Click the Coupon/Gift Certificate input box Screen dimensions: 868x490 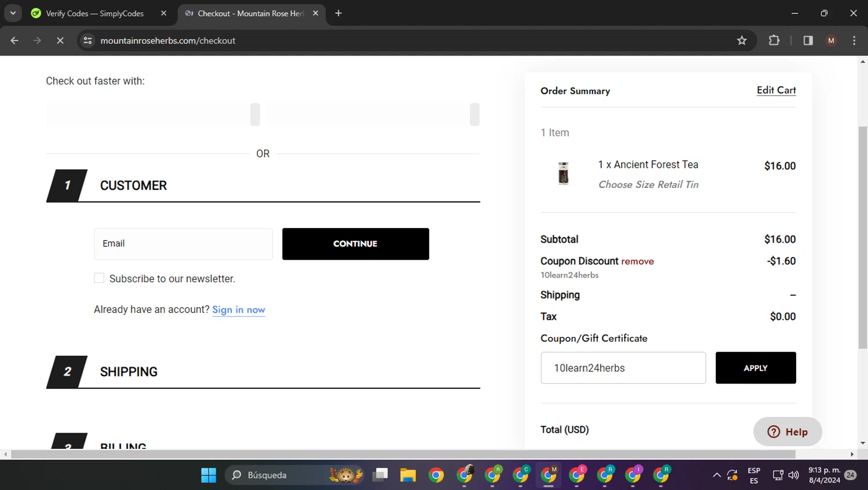(x=623, y=368)
